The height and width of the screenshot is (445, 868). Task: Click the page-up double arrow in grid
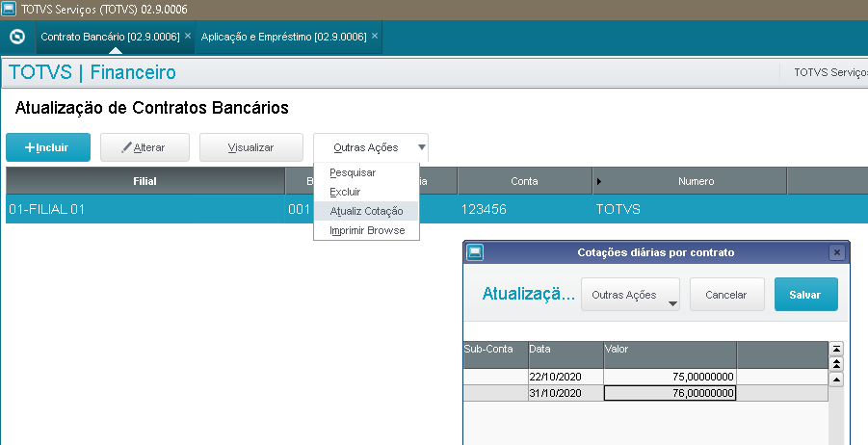[x=836, y=363]
